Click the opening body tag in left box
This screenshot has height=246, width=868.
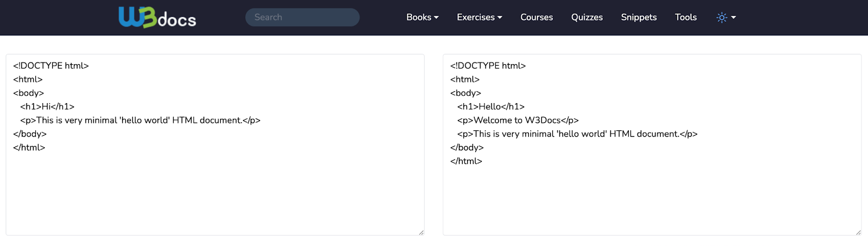[x=28, y=93]
